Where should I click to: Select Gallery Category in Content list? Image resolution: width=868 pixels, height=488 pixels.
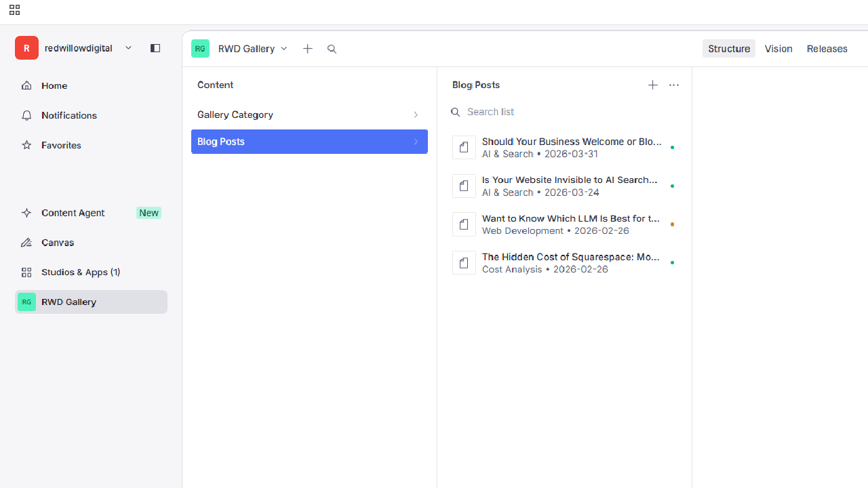pos(309,115)
